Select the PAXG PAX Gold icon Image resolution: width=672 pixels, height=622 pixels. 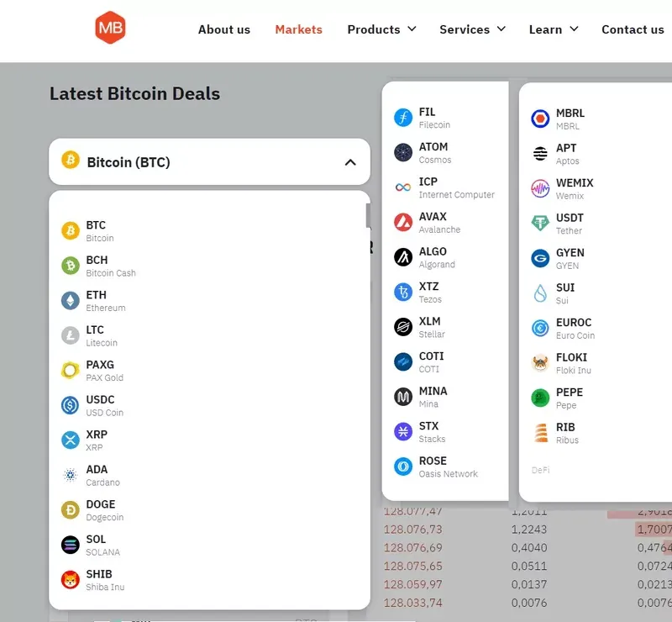point(71,370)
